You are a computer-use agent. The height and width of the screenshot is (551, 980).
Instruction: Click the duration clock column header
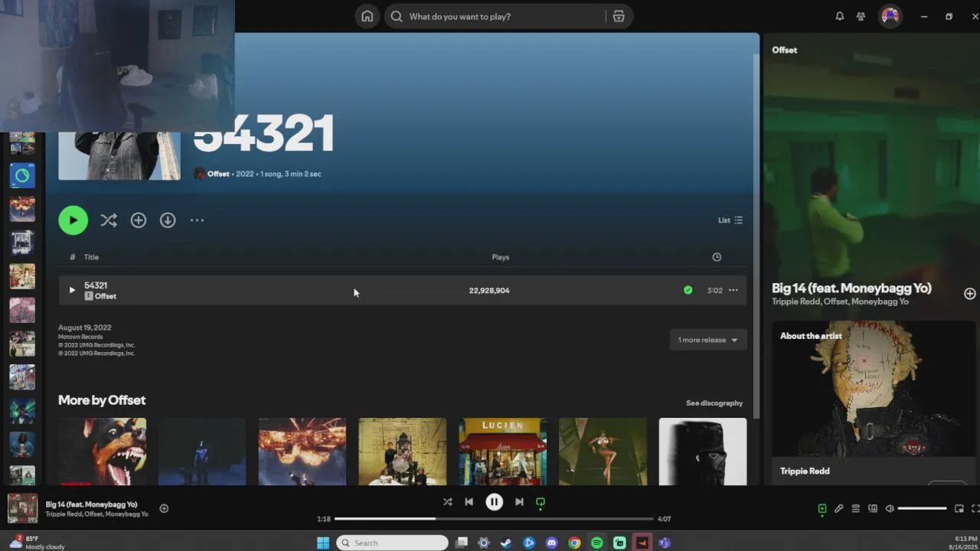(x=717, y=257)
